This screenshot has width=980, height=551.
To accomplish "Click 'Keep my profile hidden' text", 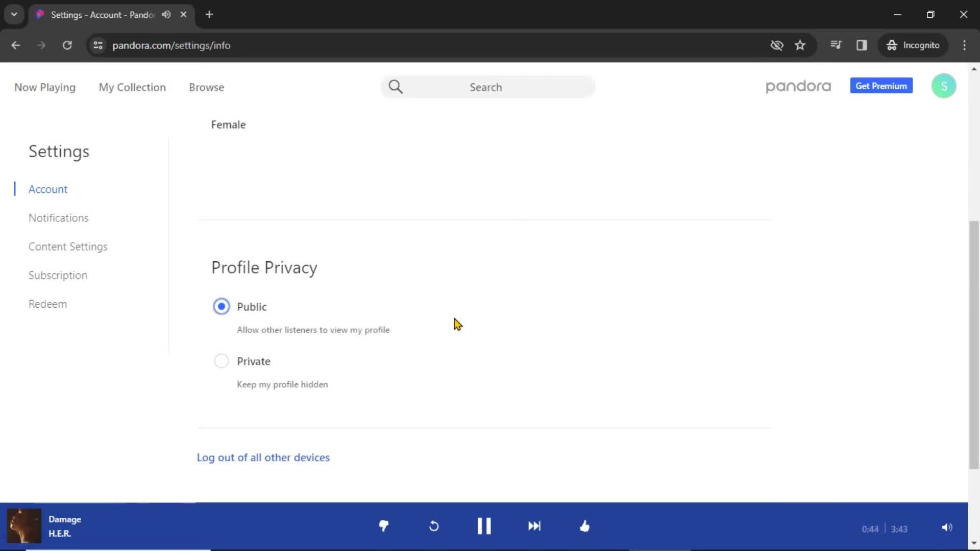I will [x=282, y=385].
